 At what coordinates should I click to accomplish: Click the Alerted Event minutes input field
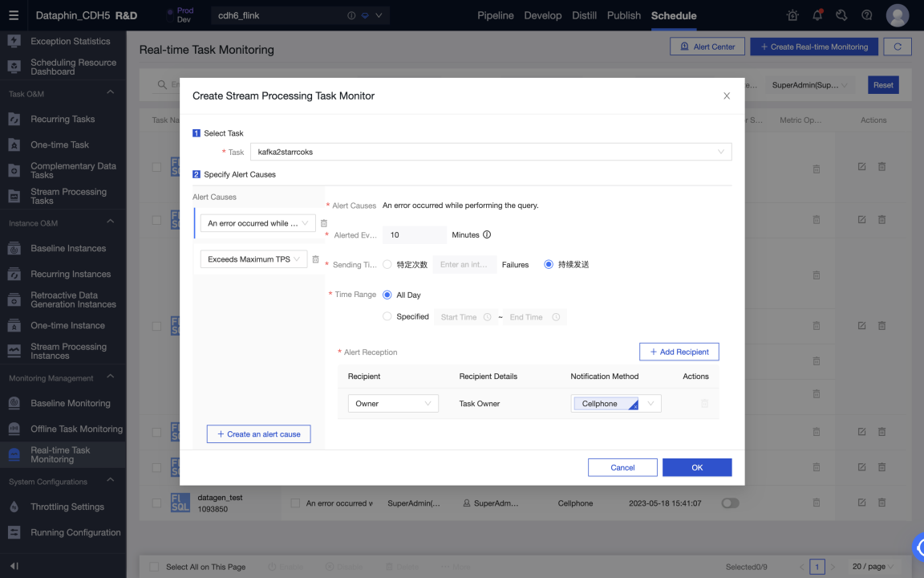(x=415, y=234)
